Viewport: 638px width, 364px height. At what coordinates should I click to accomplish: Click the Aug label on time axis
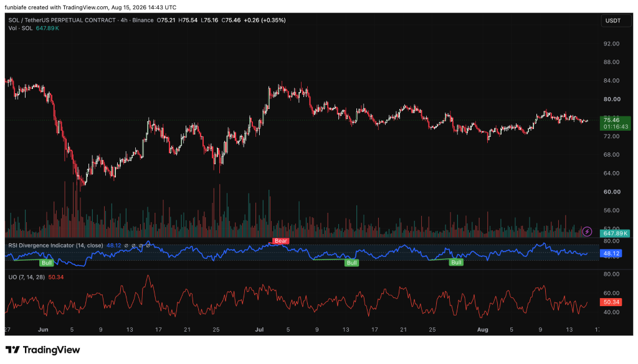483,330
